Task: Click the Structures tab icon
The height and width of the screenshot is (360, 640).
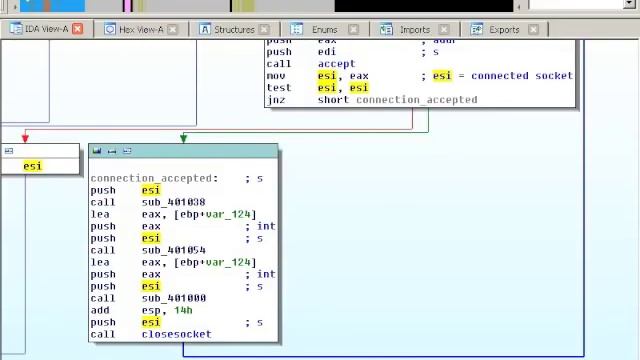Action: pos(204,29)
